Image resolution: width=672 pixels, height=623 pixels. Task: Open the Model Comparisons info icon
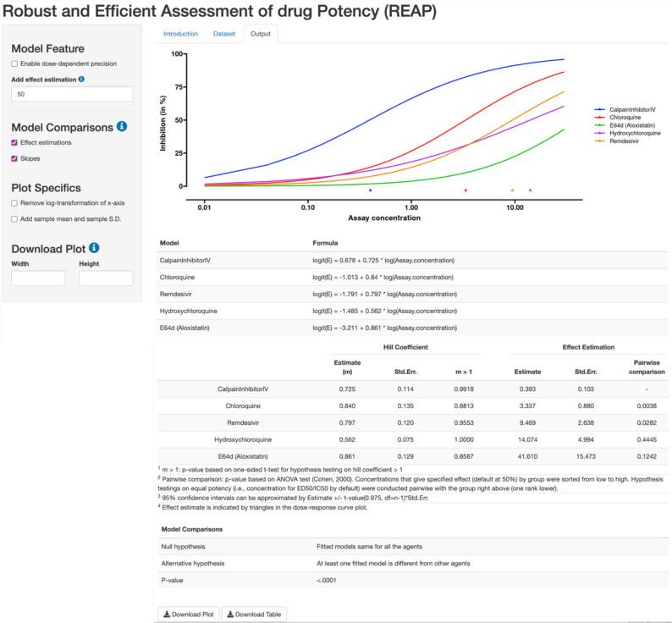(x=122, y=127)
